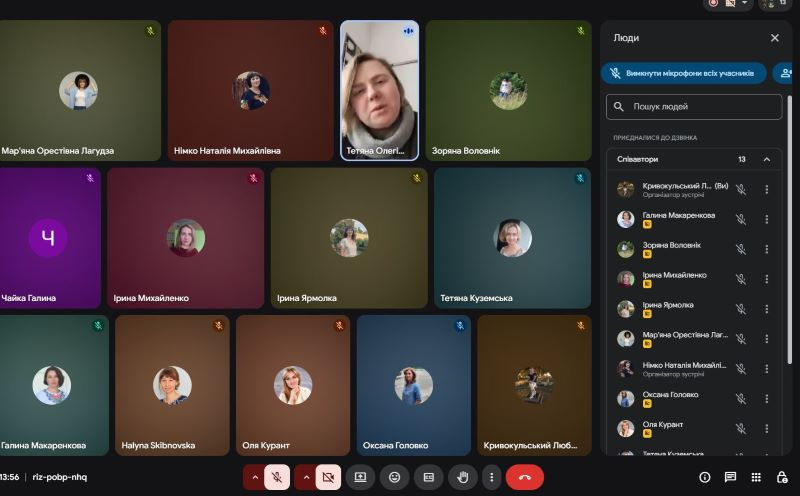Collapse the Співавтори section
The height and width of the screenshot is (496, 800).
[767, 159]
